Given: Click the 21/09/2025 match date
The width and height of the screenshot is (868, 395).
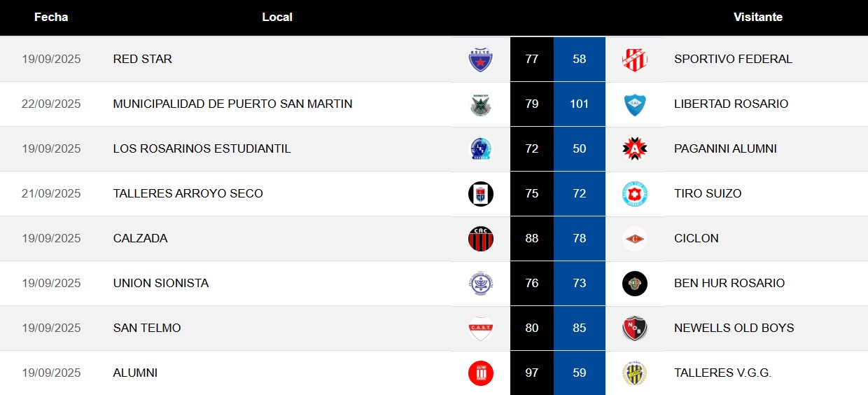Looking at the screenshot, I should pos(51,193).
